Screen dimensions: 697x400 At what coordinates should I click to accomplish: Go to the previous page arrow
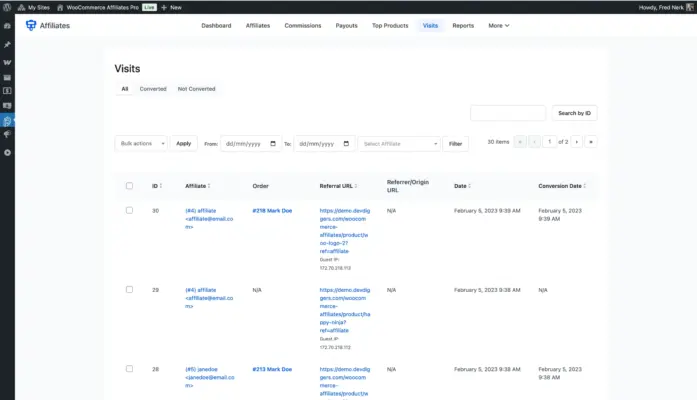tap(534, 142)
